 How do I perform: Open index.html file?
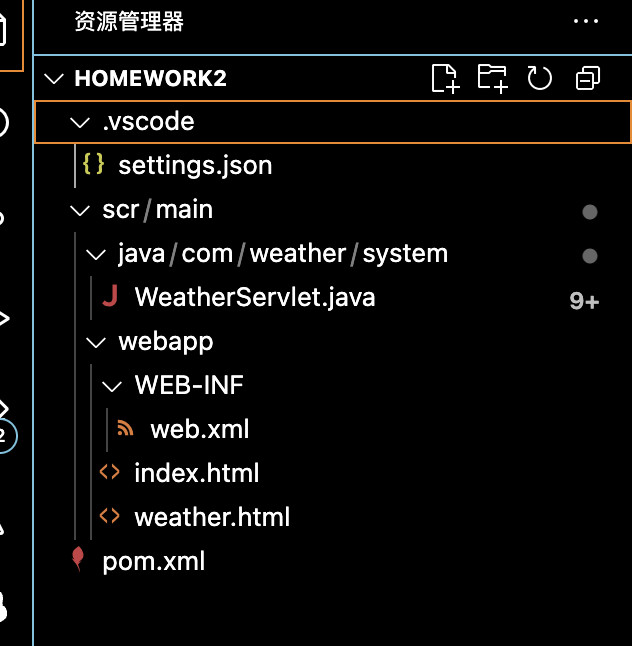pyautogui.click(x=196, y=473)
